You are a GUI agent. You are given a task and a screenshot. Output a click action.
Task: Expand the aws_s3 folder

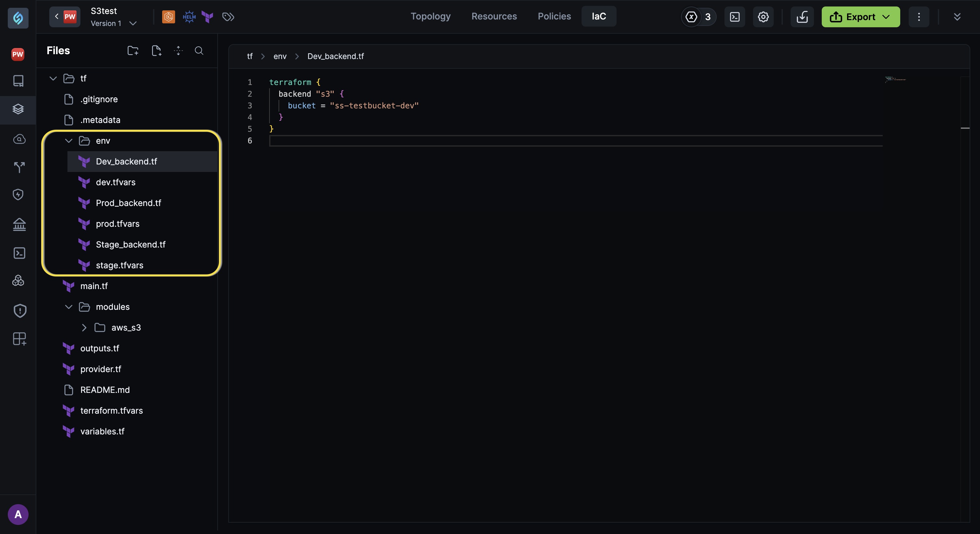point(84,327)
